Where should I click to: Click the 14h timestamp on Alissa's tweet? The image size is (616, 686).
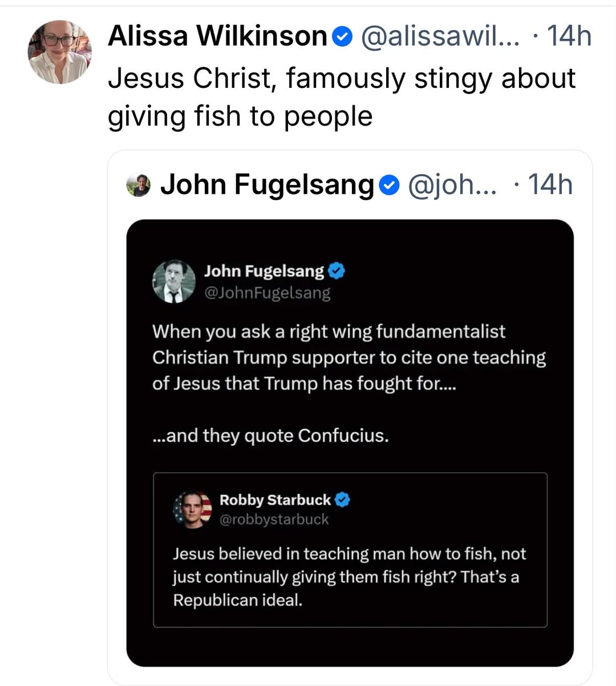[x=569, y=36]
